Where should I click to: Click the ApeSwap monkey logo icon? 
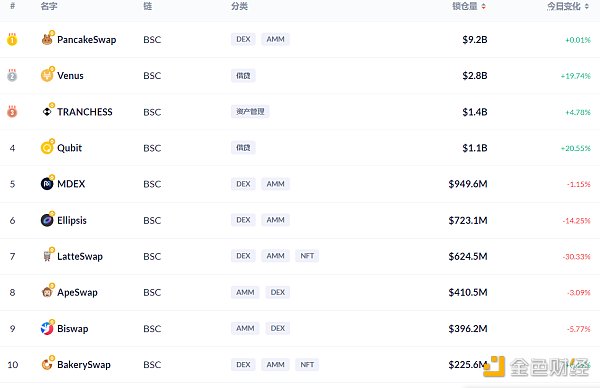tap(47, 292)
